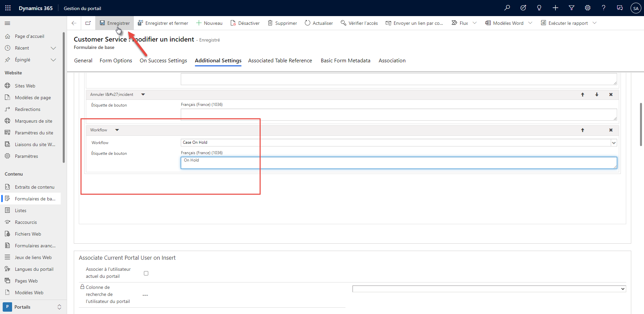
Task: Expand the Récent section in sidebar
Action: click(53, 48)
